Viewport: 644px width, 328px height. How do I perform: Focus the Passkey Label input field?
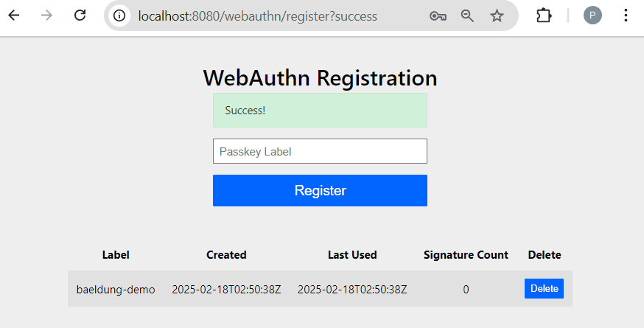[x=320, y=151]
